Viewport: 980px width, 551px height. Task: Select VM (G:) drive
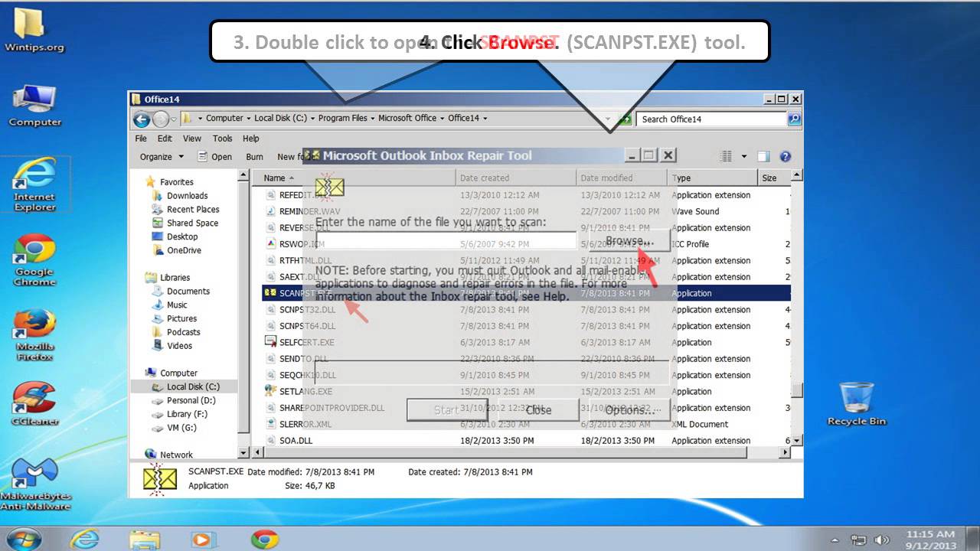tap(181, 428)
